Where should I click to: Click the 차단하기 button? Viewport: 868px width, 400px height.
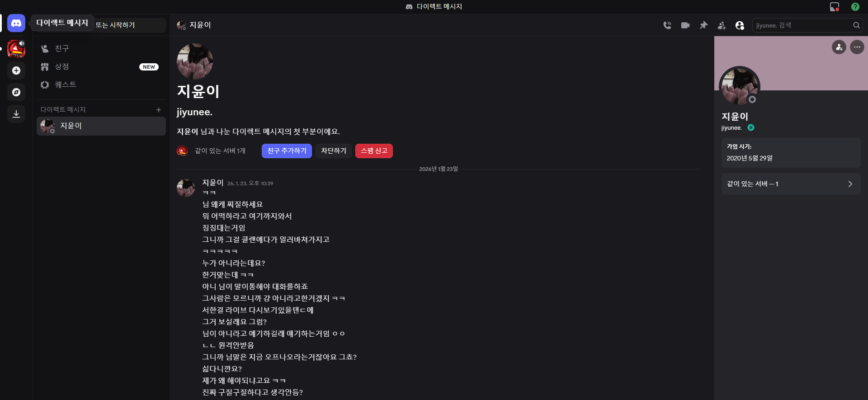point(334,151)
